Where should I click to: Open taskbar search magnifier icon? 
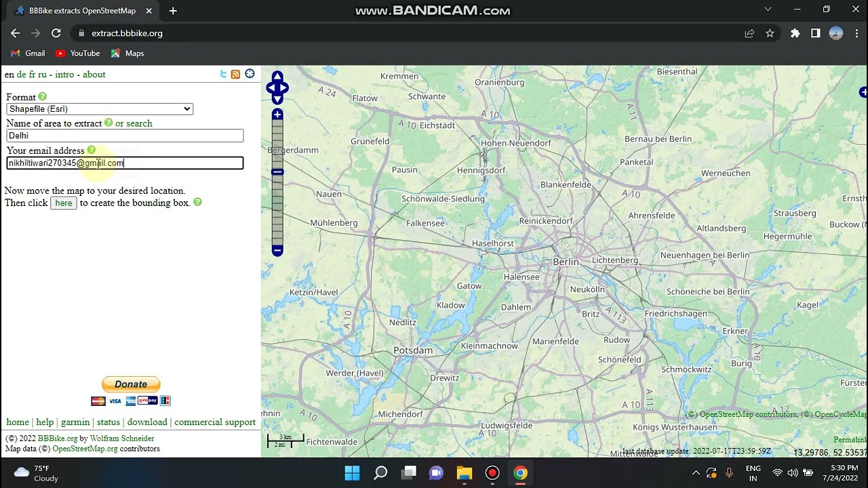coord(380,472)
